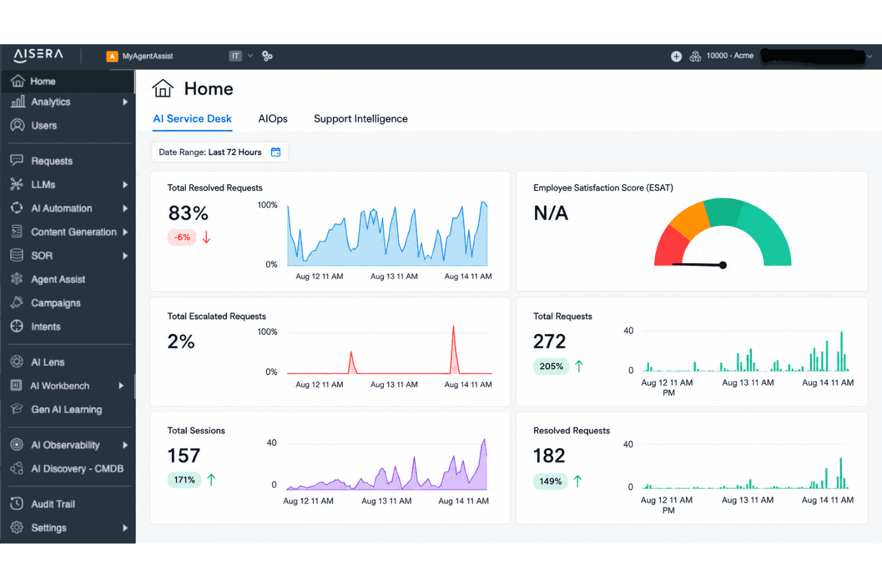This screenshot has width=882, height=588.
Task: Click the Campaigns icon in sidebar
Action: 17,303
